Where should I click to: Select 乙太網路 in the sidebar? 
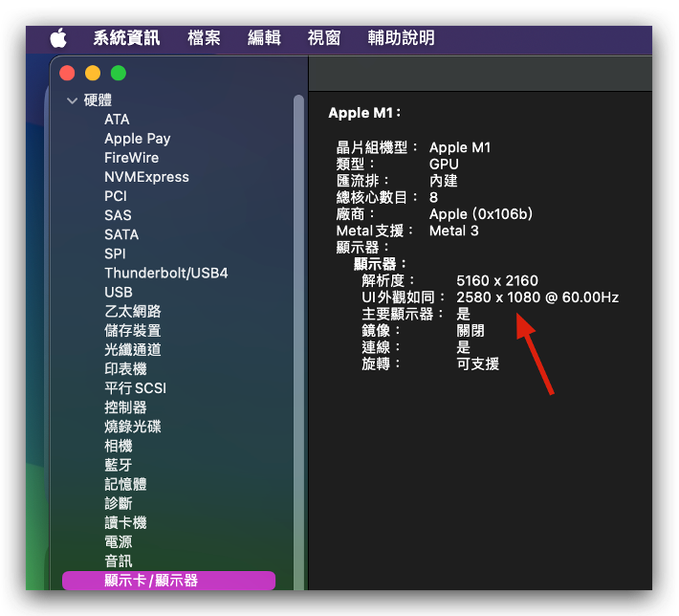133,312
